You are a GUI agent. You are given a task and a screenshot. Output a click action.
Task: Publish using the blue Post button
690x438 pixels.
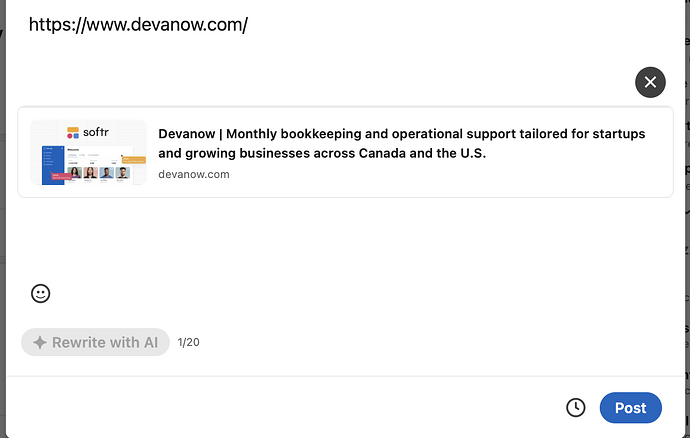pos(630,408)
